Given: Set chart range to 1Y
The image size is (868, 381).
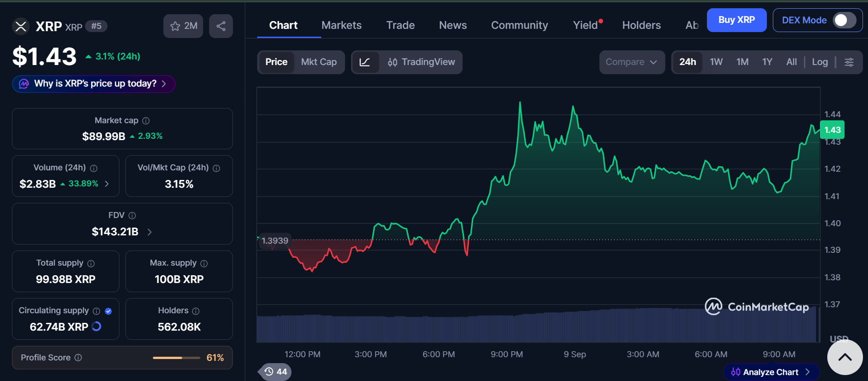Looking at the screenshot, I should (767, 62).
